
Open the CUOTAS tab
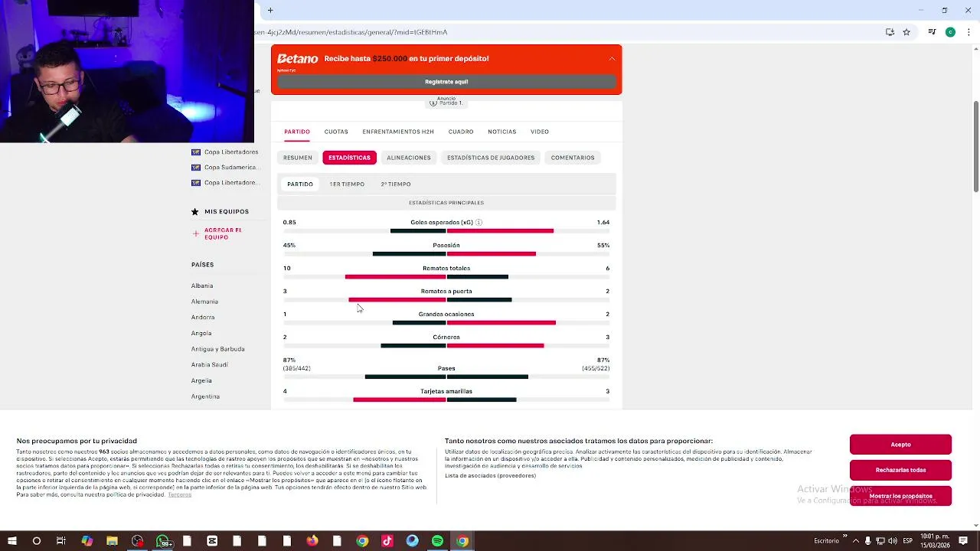[x=336, y=132]
